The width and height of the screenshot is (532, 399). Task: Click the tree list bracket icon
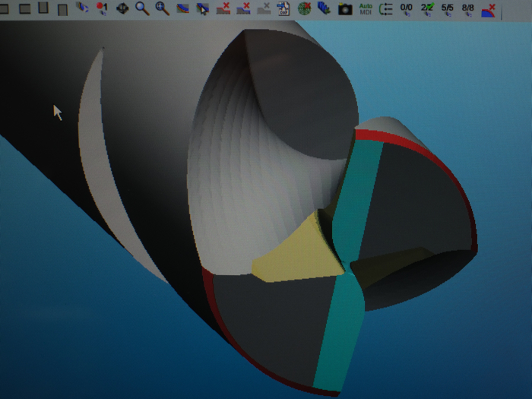[x=385, y=9]
